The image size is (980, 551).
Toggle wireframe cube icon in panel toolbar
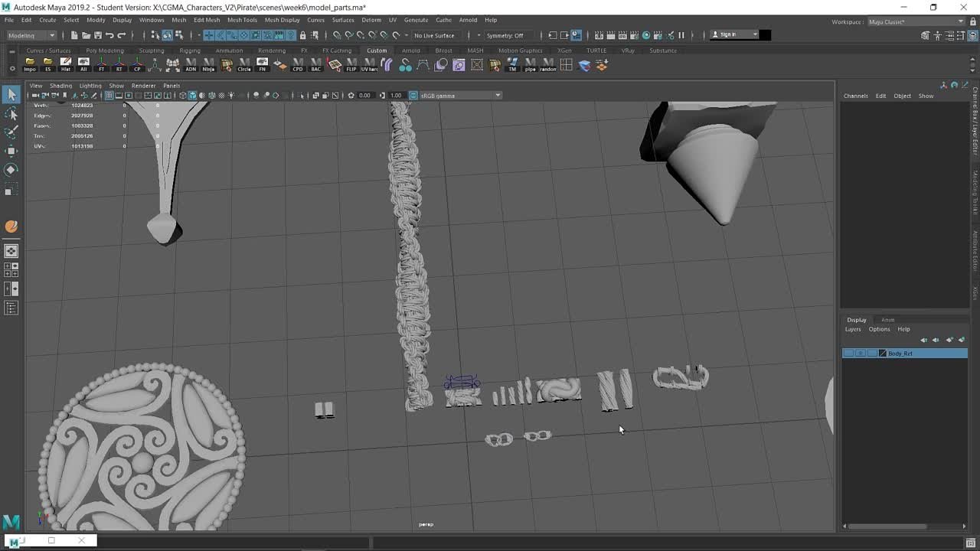(183, 96)
